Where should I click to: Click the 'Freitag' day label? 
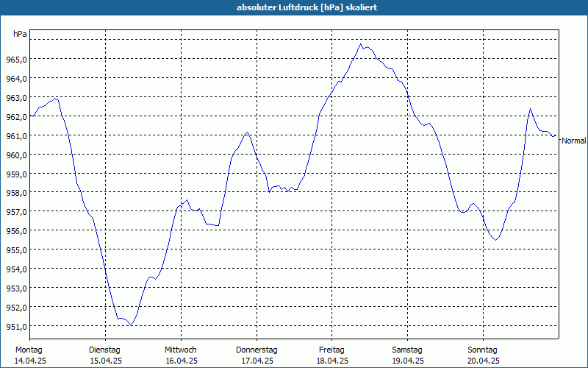[331, 350]
